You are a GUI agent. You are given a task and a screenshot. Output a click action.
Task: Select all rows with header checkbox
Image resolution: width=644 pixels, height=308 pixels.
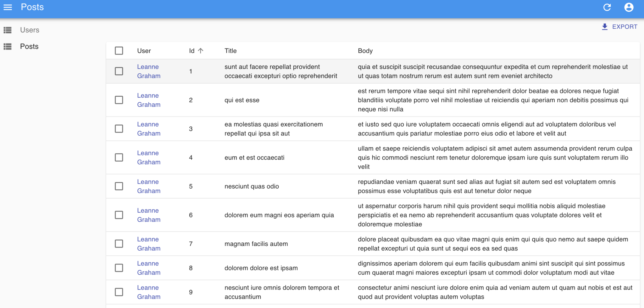[x=119, y=50]
